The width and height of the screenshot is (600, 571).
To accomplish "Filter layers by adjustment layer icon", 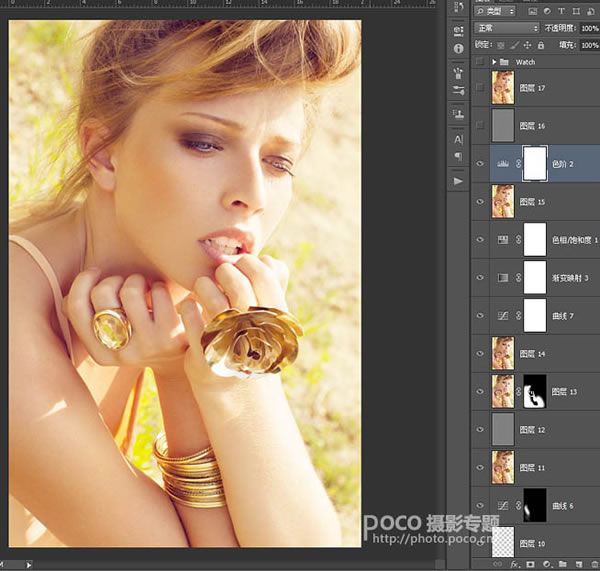I will pyautogui.click(x=547, y=11).
